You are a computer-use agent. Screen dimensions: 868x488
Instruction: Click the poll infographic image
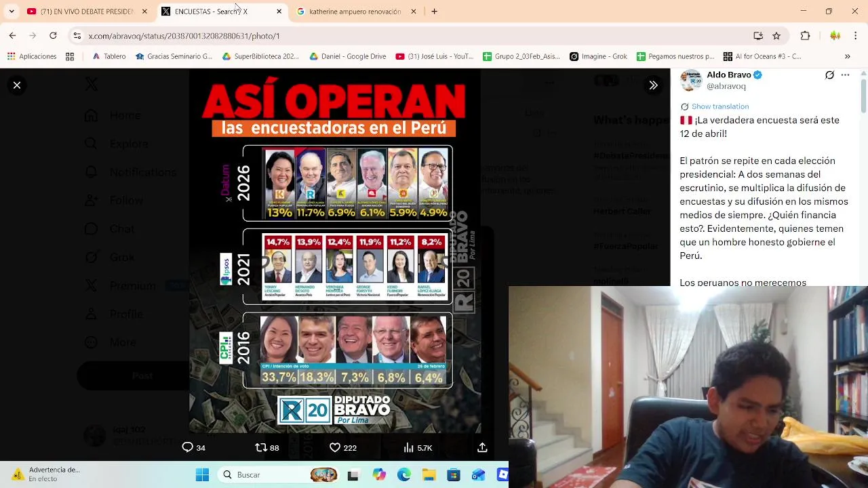tap(335, 251)
